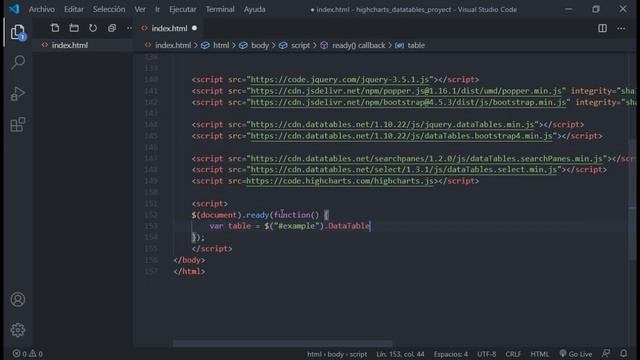Open the Accounts menu icon

pyautogui.click(x=18, y=300)
